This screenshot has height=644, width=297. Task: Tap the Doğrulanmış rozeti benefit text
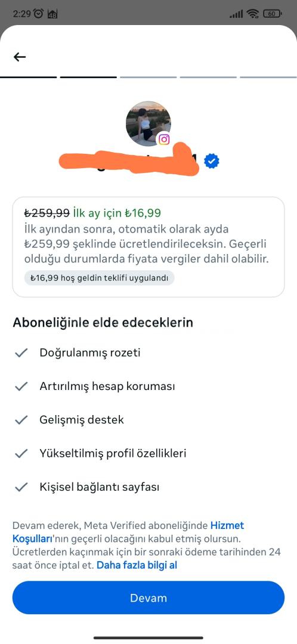tap(90, 353)
